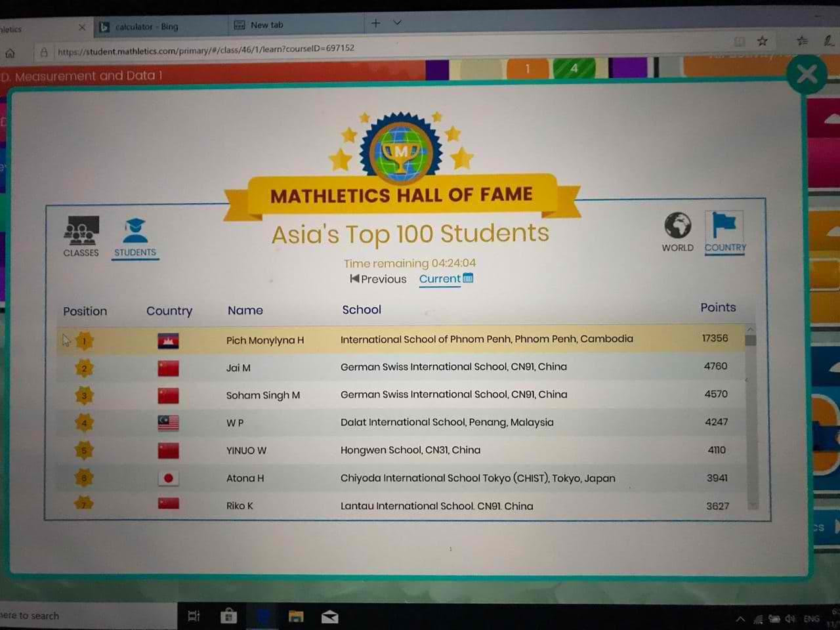Click the Points column header
840x630 pixels.
pyautogui.click(x=718, y=307)
